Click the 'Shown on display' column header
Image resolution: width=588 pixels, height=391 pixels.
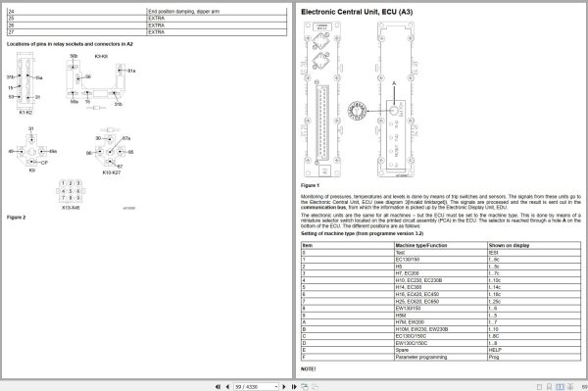(534, 245)
